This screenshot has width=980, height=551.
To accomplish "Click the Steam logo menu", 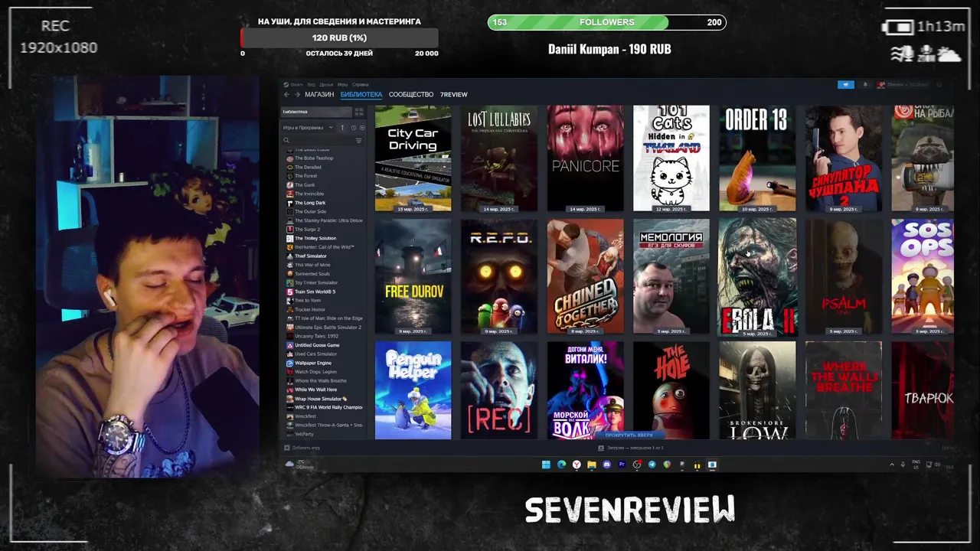I will pos(294,84).
